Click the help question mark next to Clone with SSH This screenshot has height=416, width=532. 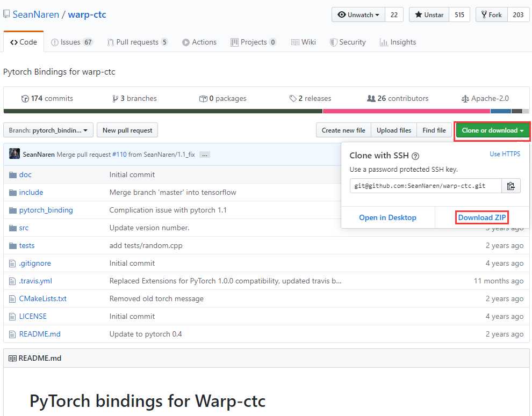(415, 156)
